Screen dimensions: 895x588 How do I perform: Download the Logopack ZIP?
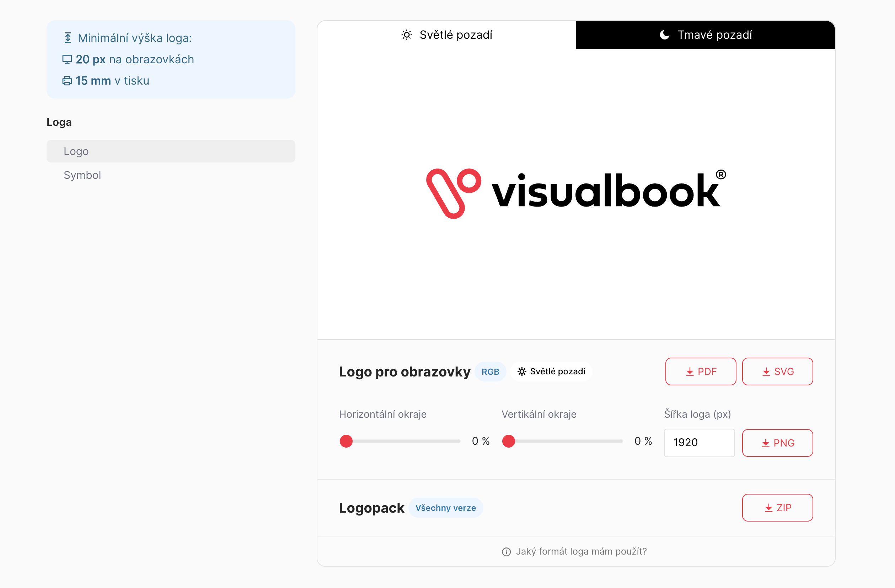click(777, 508)
